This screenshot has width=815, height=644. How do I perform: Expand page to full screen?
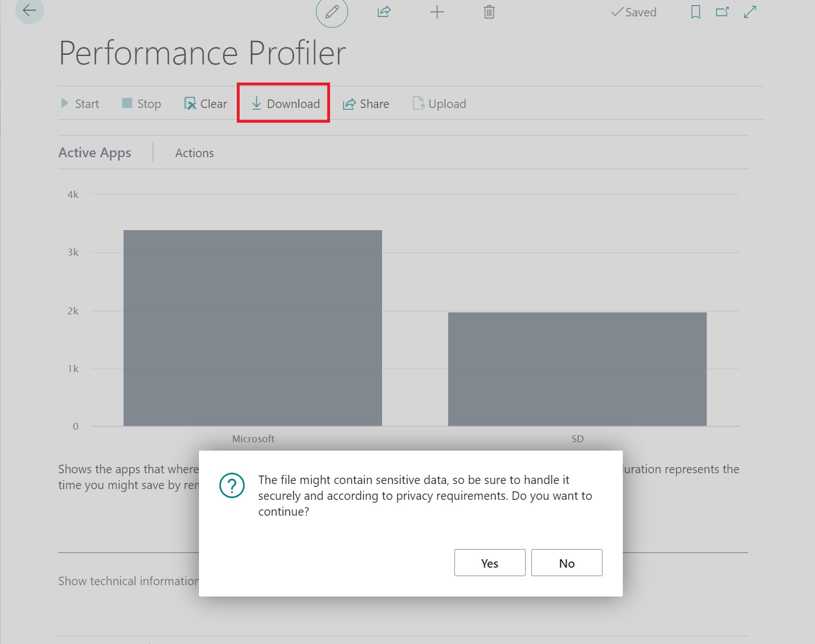click(750, 12)
